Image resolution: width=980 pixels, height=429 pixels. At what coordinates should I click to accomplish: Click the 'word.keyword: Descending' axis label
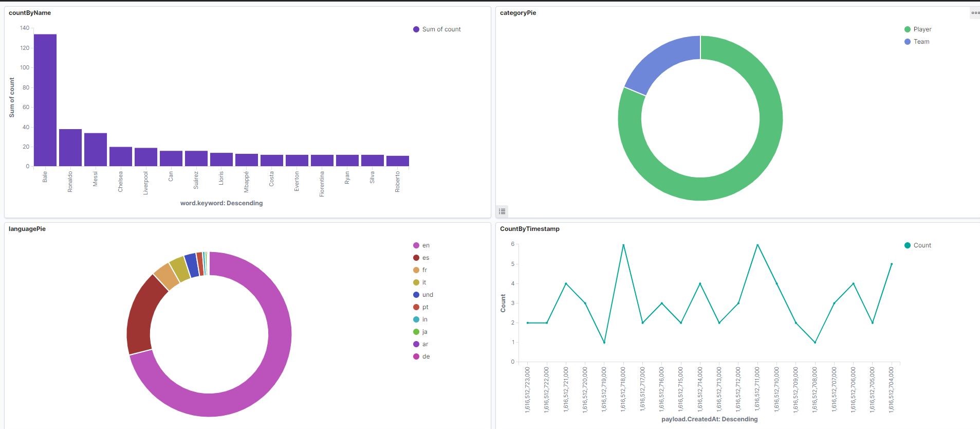click(221, 203)
